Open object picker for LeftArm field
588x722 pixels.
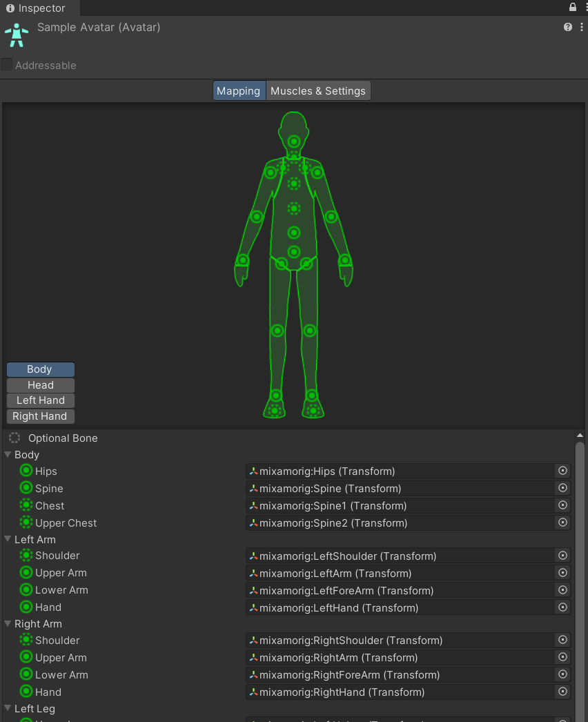pos(562,573)
